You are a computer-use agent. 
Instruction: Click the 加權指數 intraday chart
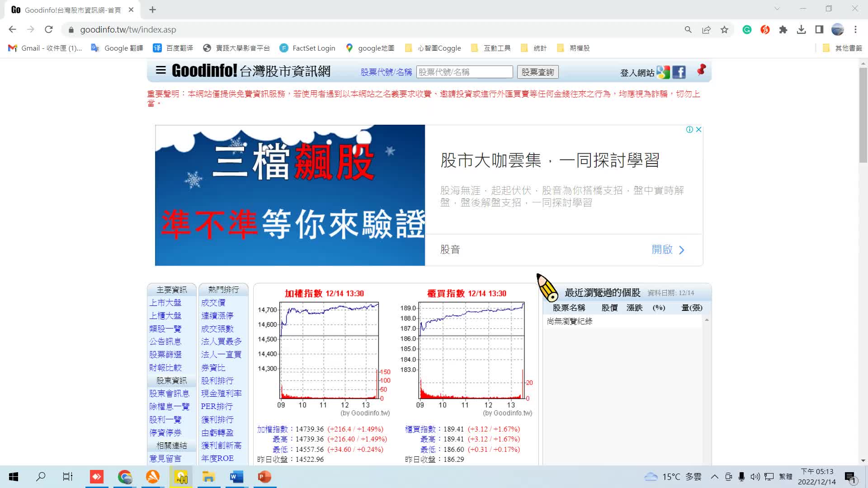click(324, 352)
